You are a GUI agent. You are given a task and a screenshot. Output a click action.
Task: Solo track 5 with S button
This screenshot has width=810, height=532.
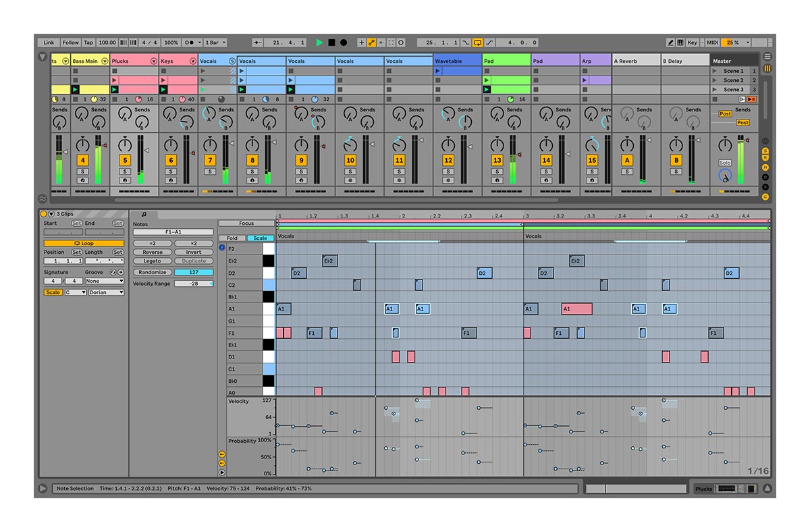coord(125,171)
